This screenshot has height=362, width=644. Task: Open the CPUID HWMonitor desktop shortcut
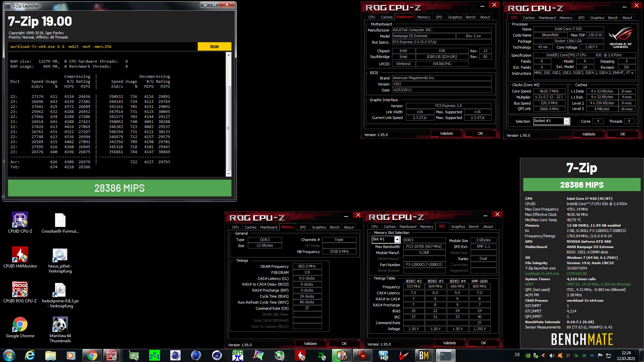point(20,257)
